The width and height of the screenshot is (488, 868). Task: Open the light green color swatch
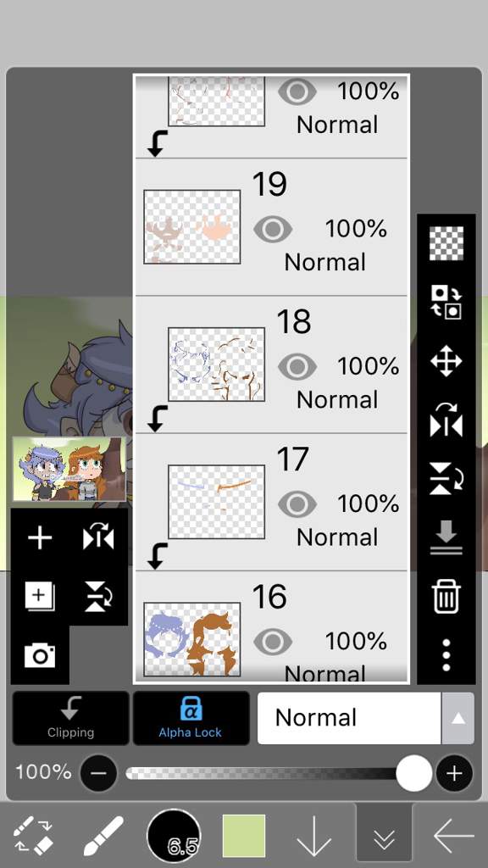(244, 836)
